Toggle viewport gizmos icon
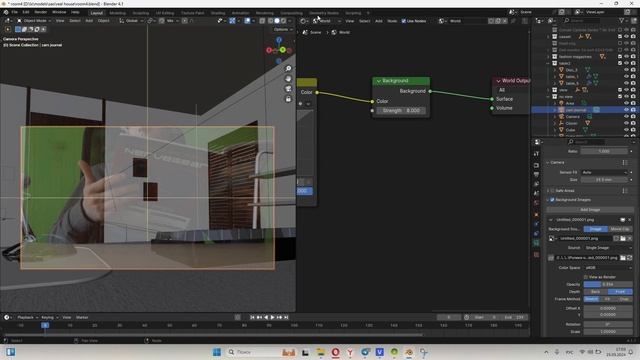 pos(232,21)
